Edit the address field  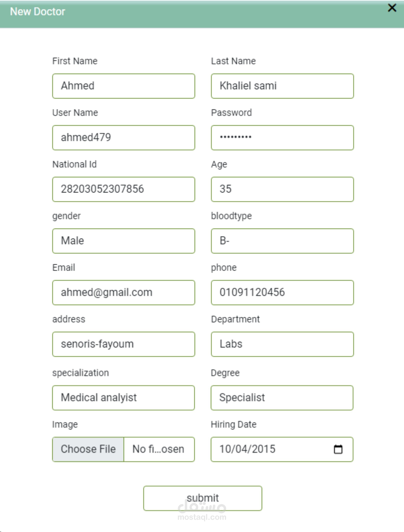[x=124, y=344]
